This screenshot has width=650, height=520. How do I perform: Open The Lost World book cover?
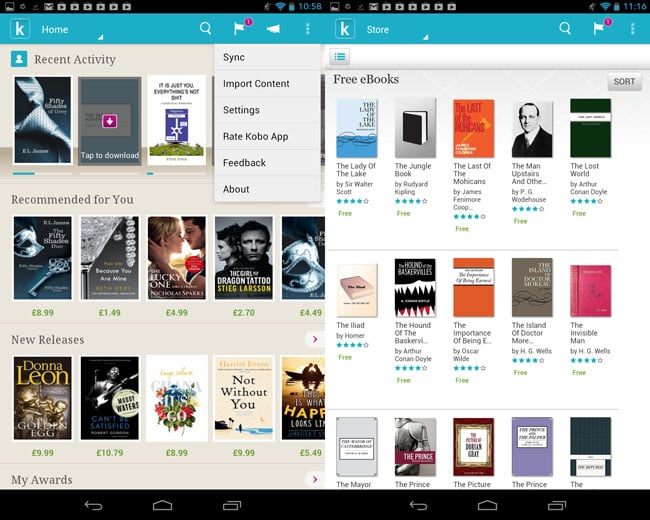[590, 128]
